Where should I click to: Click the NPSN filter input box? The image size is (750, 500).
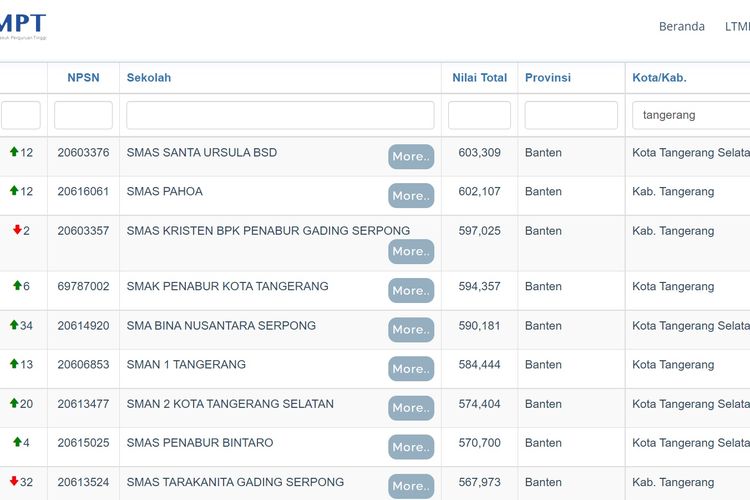(x=83, y=115)
